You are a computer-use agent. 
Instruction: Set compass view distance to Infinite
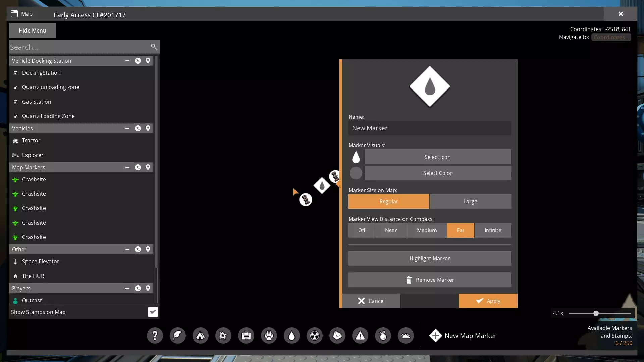coord(493,230)
